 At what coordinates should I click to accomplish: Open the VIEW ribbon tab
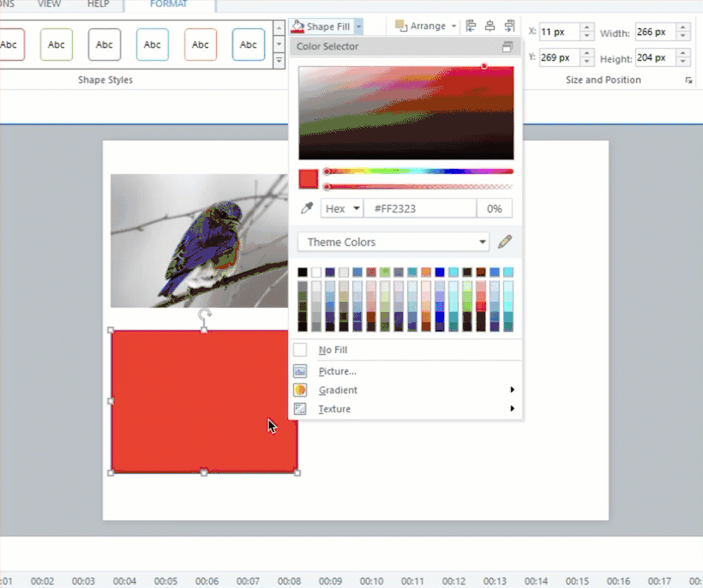click(x=50, y=4)
